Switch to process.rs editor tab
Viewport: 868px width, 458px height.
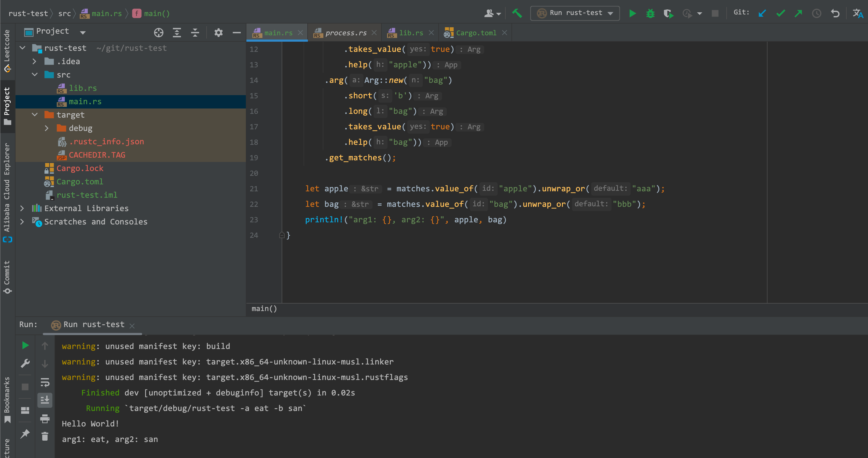point(344,33)
